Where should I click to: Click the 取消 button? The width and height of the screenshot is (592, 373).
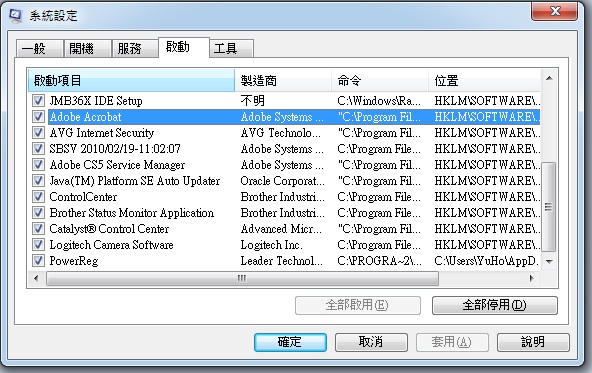coord(371,342)
